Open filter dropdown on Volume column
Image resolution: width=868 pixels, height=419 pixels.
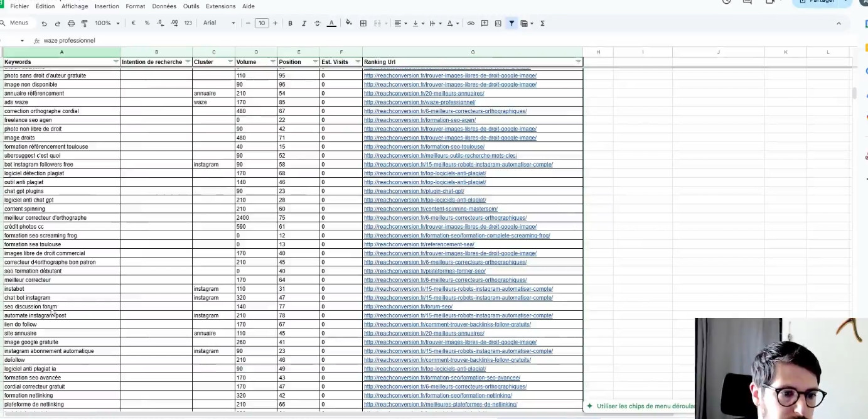[272, 62]
